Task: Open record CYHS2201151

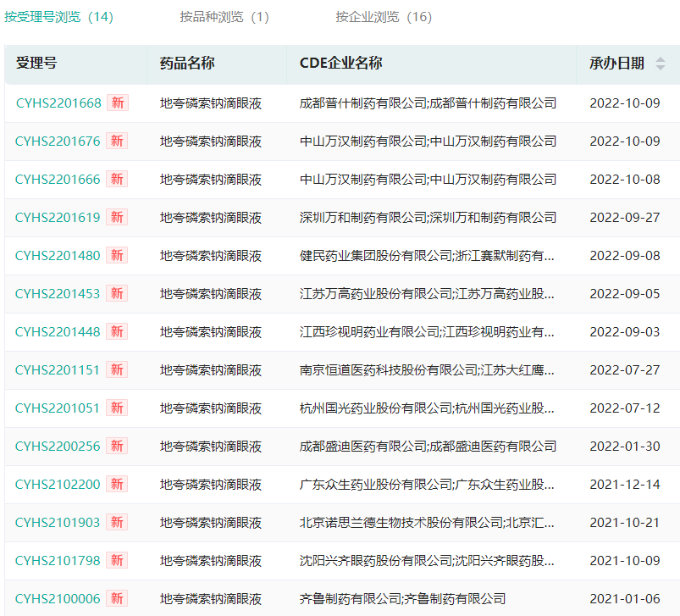Action: [x=58, y=370]
